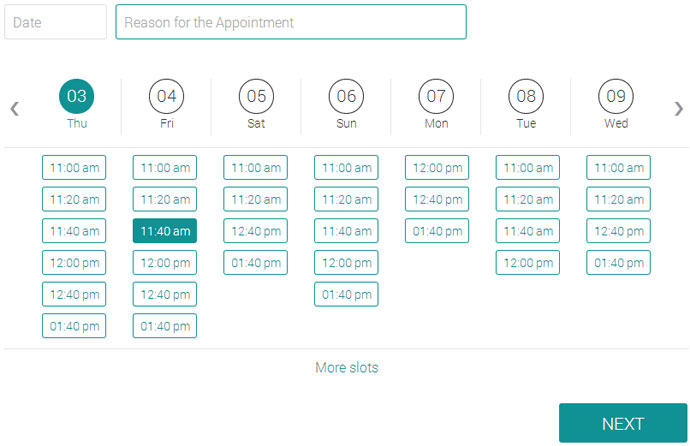Focus the Date input field
Screen dimensions: 690x446
tap(55, 22)
